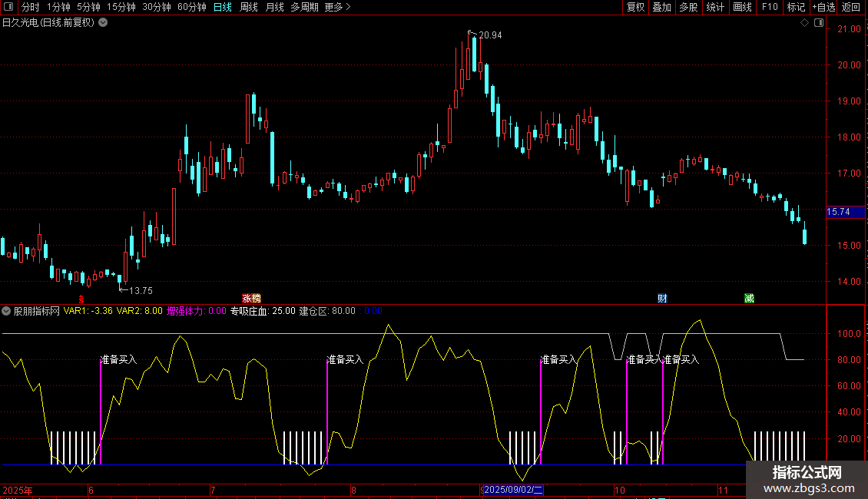Click the 复权 button
The image size is (868, 499).
[635, 7]
